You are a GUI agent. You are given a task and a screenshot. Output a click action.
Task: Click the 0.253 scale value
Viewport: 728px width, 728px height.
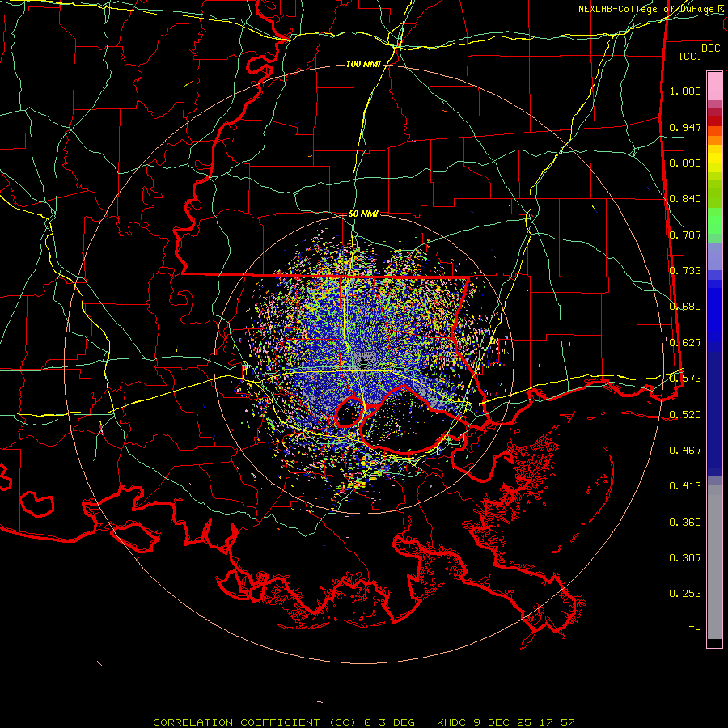pyautogui.click(x=685, y=594)
